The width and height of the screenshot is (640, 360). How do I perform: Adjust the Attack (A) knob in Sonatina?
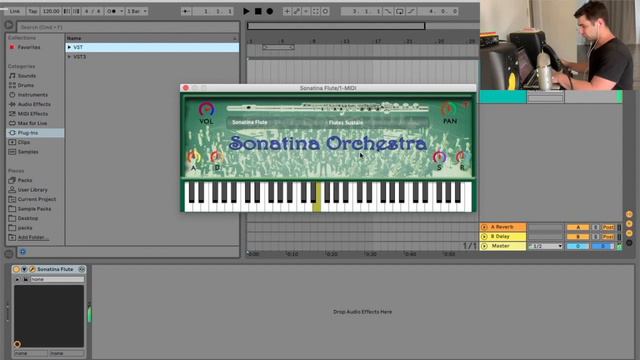(x=193, y=157)
